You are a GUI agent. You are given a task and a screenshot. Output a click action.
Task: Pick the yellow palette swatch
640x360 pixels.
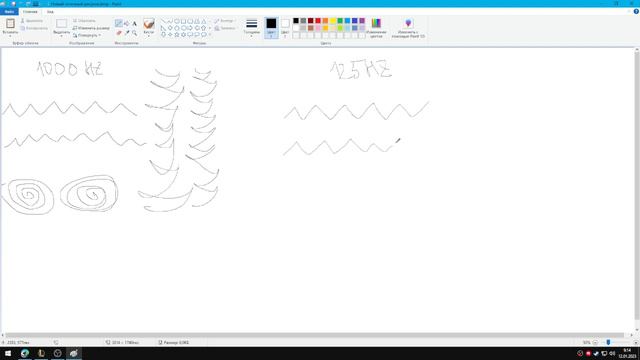[x=333, y=21]
